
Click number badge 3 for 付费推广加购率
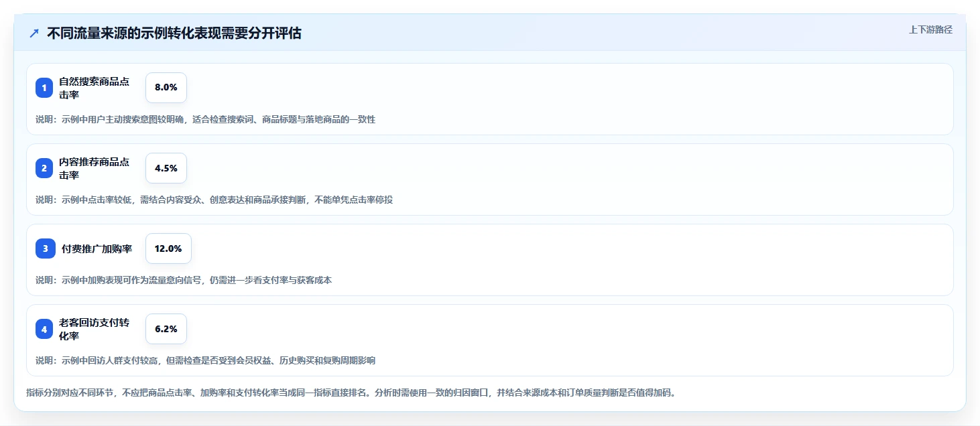click(46, 248)
